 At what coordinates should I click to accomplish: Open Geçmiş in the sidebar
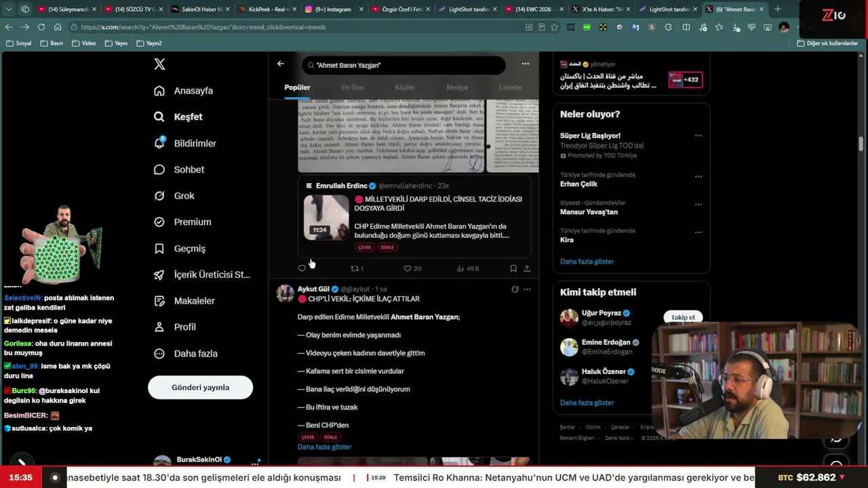(180, 248)
